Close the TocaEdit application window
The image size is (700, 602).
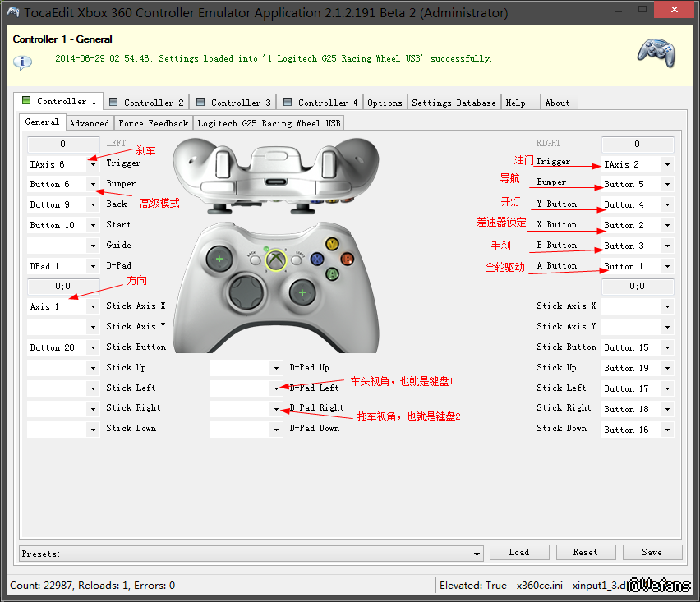[x=675, y=9]
